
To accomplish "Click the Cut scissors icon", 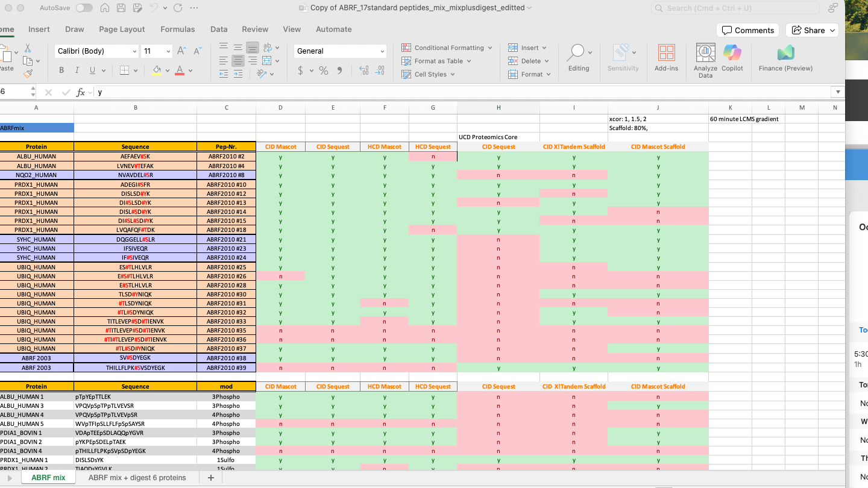I will [28, 48].
